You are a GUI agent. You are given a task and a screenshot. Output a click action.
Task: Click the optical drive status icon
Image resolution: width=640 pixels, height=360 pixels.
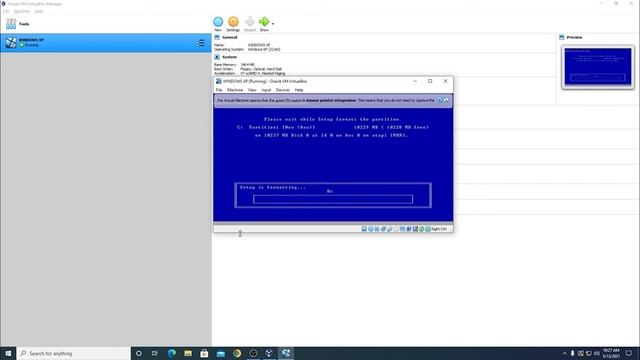(x=371, y=229)
